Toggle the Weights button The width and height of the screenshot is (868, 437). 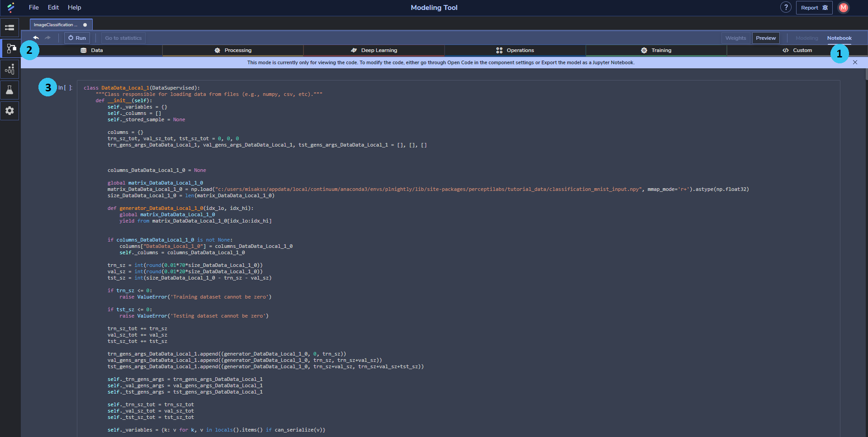tap(735, 38)
